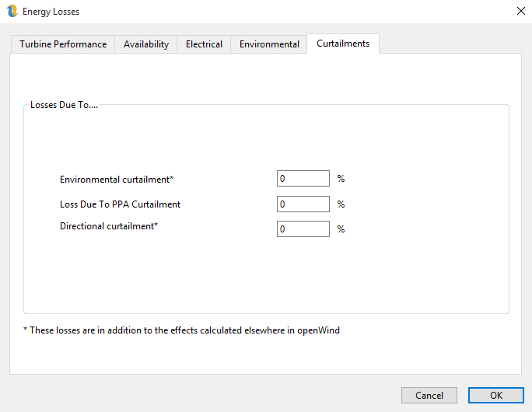Image resolution: width=532 pixels, height=412 pixels.
Task: Click the openWind icon in title bar
Action: [x=12, y=12]
